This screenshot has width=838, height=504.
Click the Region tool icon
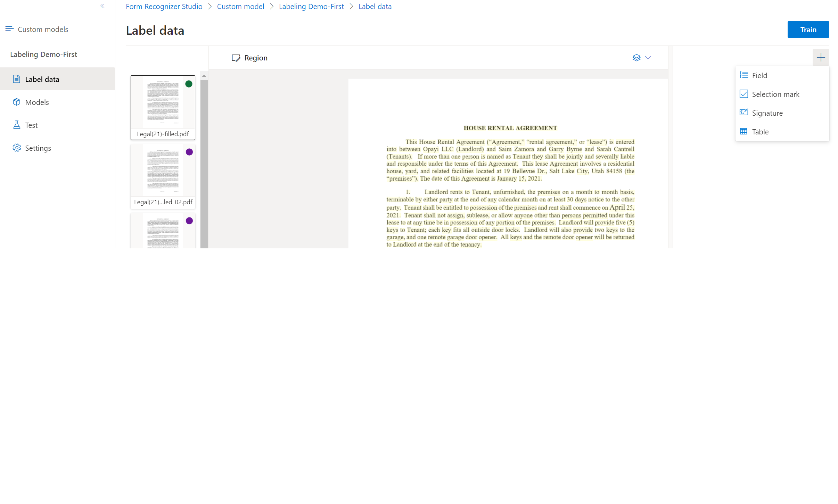coord(236,57)
